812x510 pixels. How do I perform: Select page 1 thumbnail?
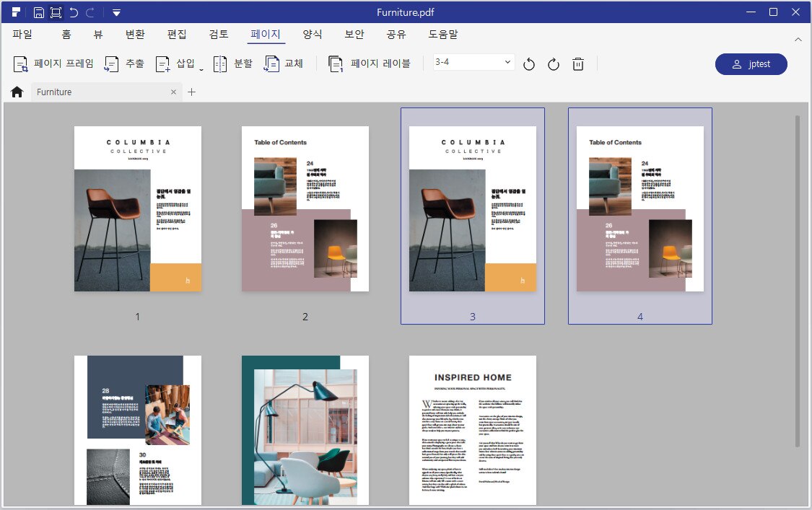point(138,208)
